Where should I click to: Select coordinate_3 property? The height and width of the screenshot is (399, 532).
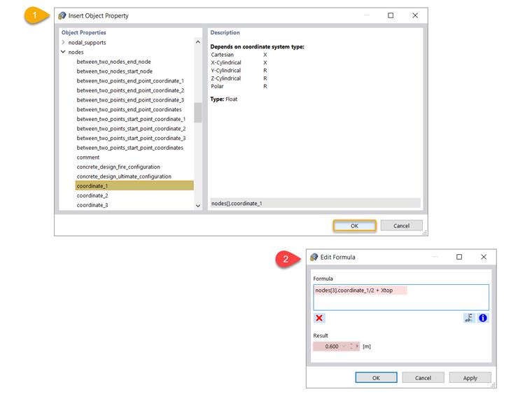pos(92,205)
